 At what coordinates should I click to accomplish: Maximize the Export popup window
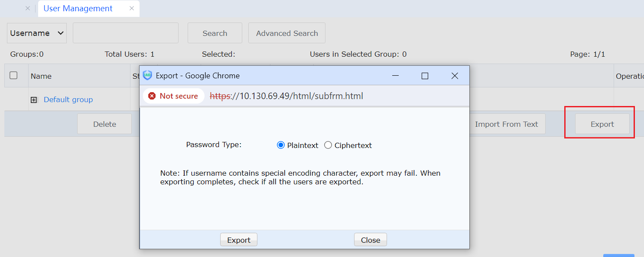(425, 76)
